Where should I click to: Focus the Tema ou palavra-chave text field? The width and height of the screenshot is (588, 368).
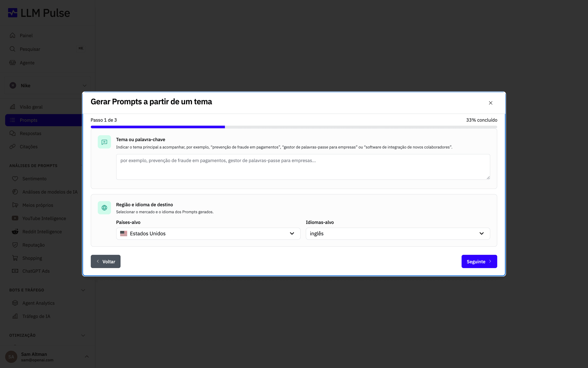[x=303, y=167]
